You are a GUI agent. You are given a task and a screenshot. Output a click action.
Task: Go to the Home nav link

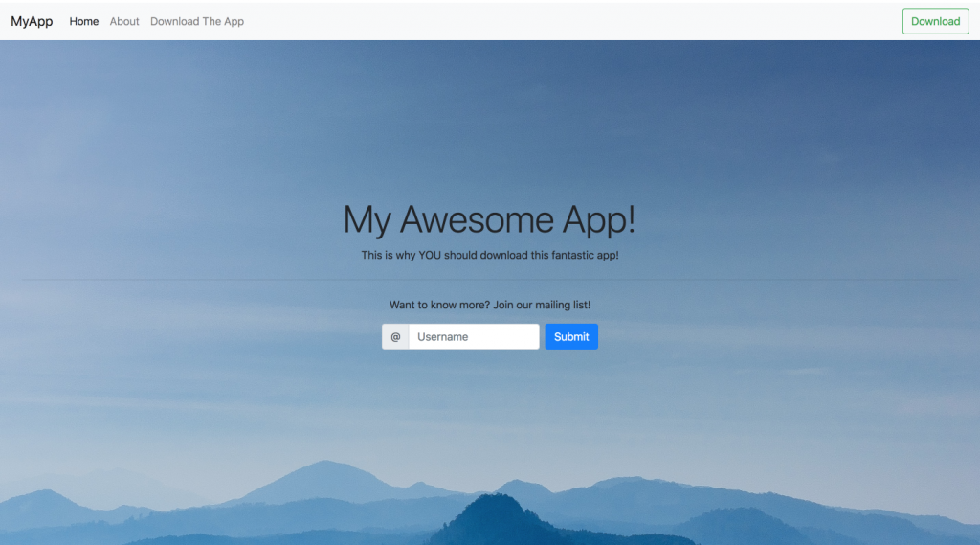pos(84,21)
